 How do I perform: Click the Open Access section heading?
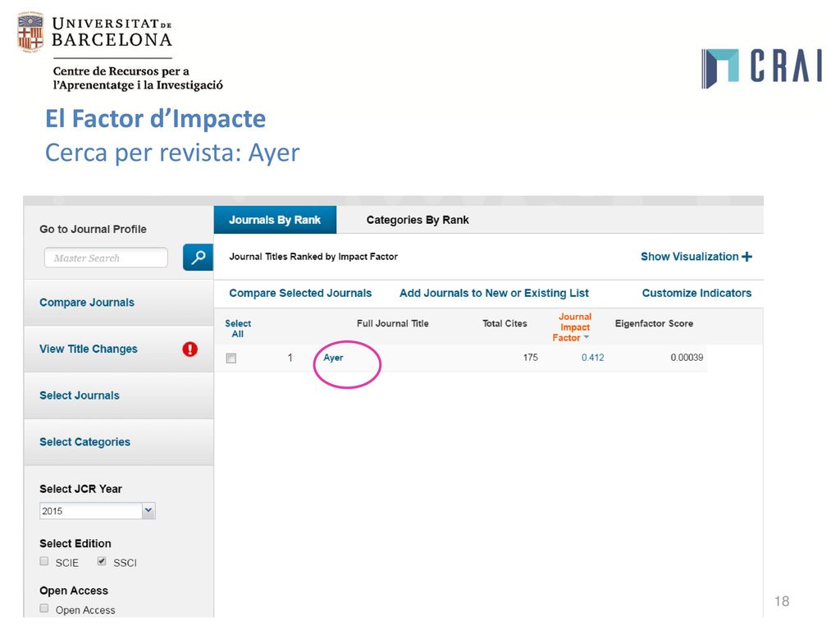tap(73, 591)
